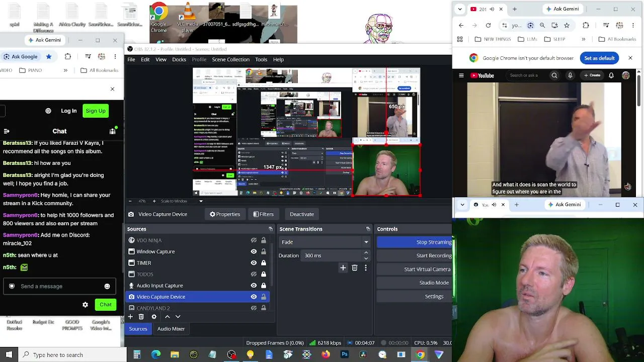This screenshot has width=644, height=362.
Task: Remove the selected source in OBS
Action: 141,317
